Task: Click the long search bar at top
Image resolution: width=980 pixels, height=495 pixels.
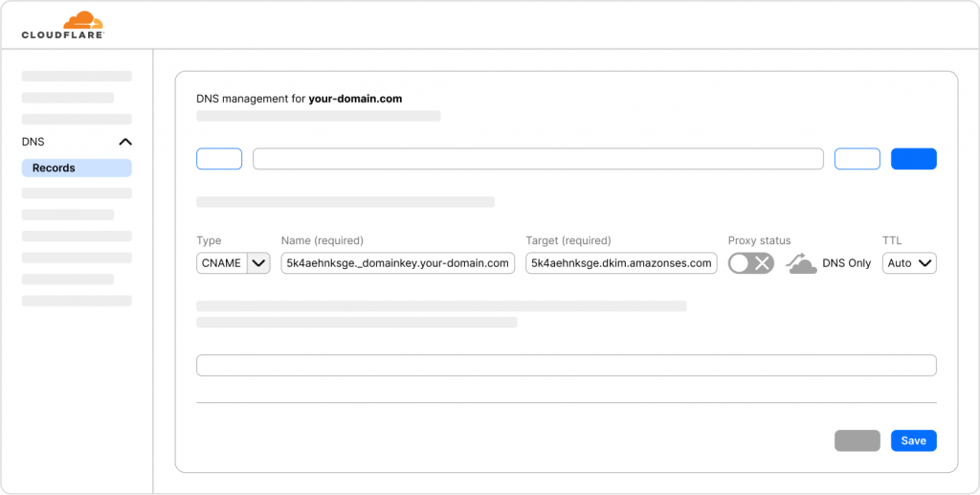Action: [x=538, y=159]
